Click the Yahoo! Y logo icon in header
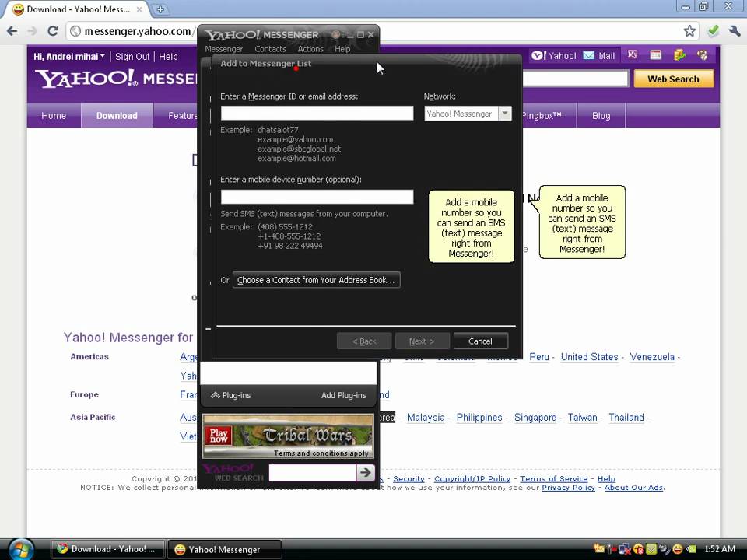Screen dimensions: 747x560 (538, 56)
